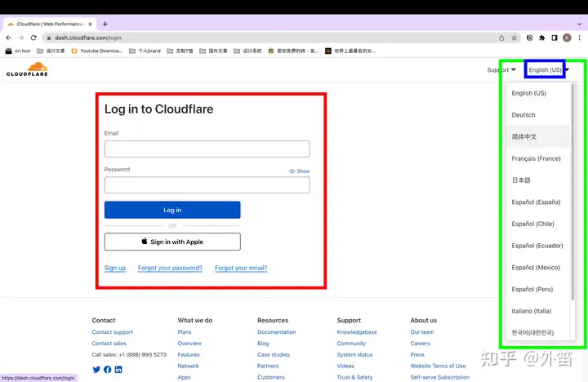Select Español (Mexico) language

tap(537, 267)
